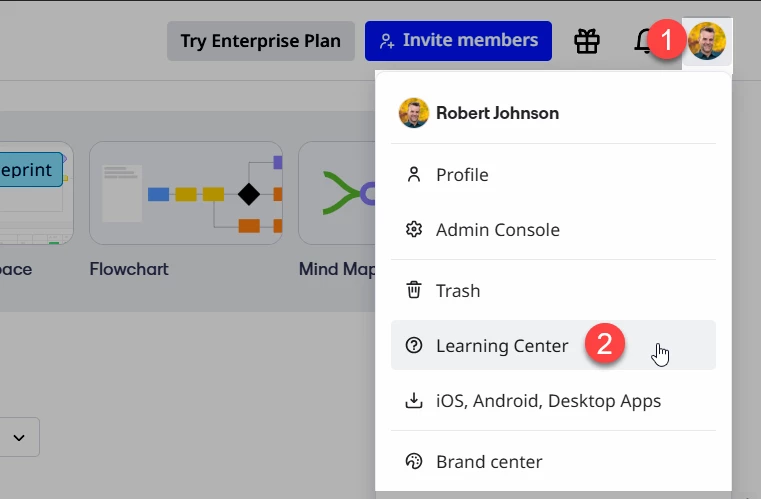
Task: Open Admin Console from the menu
Action: (x=553, y=230)
